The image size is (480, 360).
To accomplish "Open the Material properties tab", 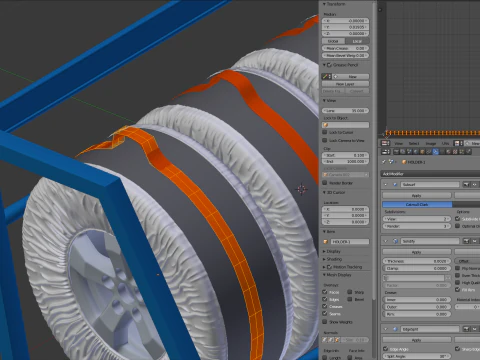I will pyautogui.click(x=448, y=151).
